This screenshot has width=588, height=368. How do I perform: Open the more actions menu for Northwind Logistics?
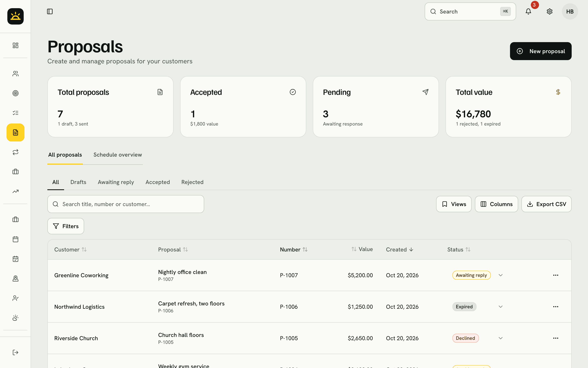click(556, 306)
